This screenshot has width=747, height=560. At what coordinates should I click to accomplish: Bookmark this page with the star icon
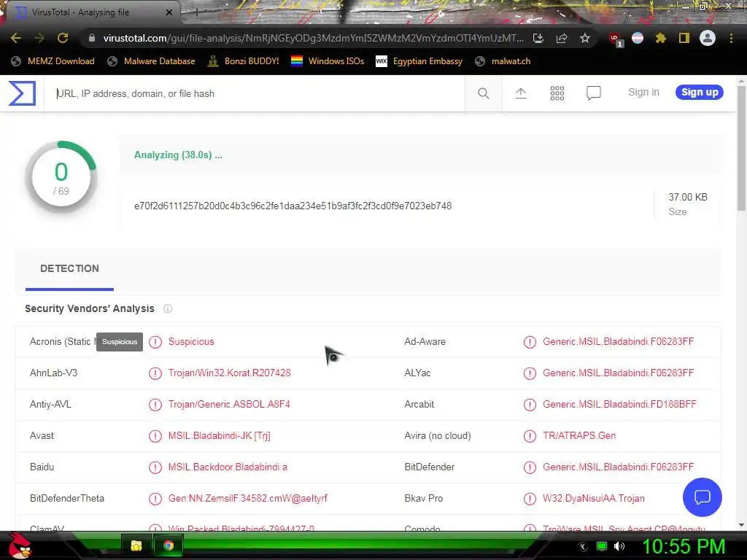(x=585, y=38)
